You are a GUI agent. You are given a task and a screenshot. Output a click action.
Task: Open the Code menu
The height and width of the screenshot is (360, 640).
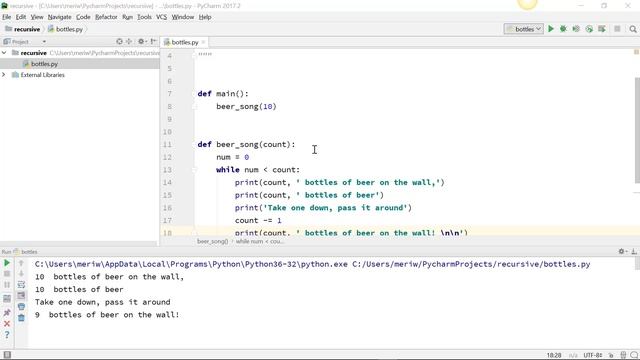click(x=83, y=17)
